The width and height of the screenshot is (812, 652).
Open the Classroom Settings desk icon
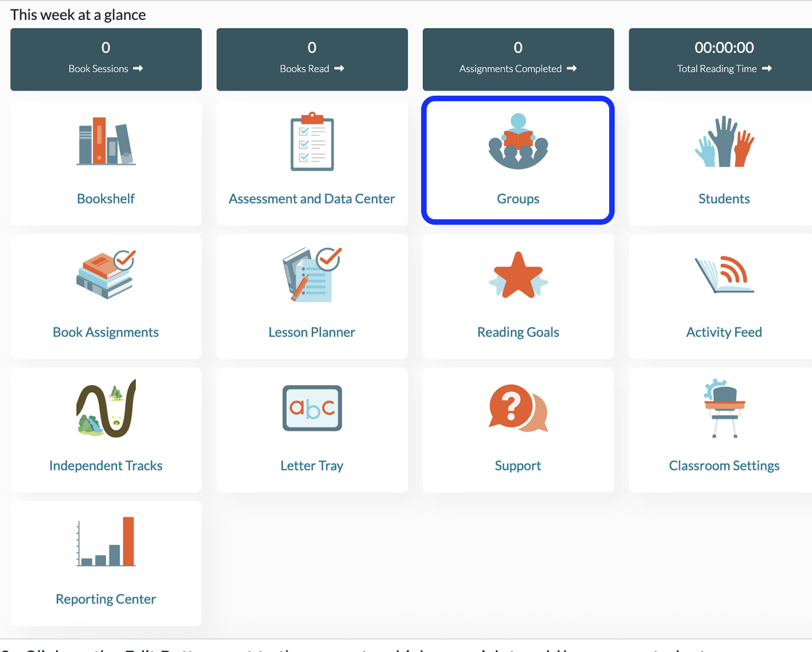point(725,408)
